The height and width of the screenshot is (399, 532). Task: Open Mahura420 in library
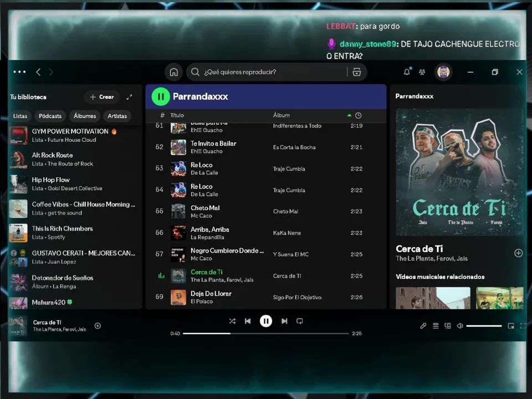pyautogui.click(x=75, y=303)
